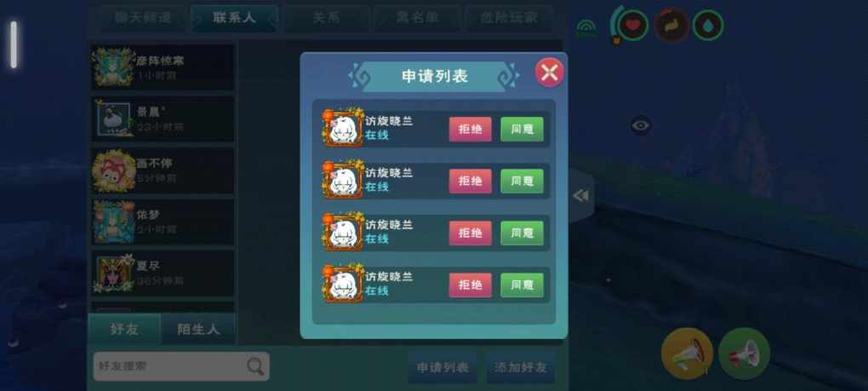868x391 pixels.
Task: Select the 好友 tab
Action: tap(124, 330)
